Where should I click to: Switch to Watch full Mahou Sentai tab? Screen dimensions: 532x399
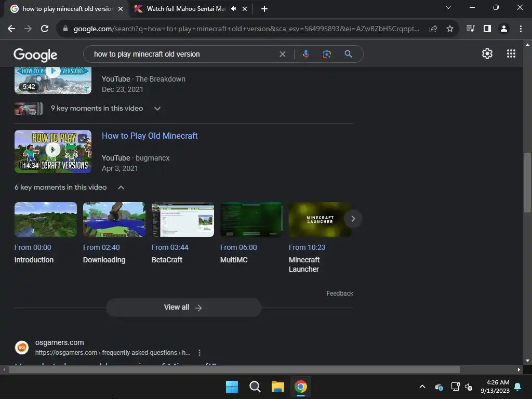pos(185,9)
